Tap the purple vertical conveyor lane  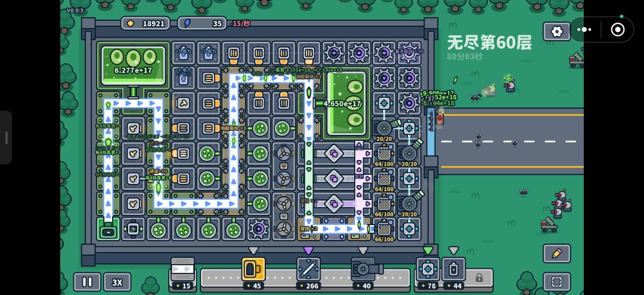pos(359,181)
